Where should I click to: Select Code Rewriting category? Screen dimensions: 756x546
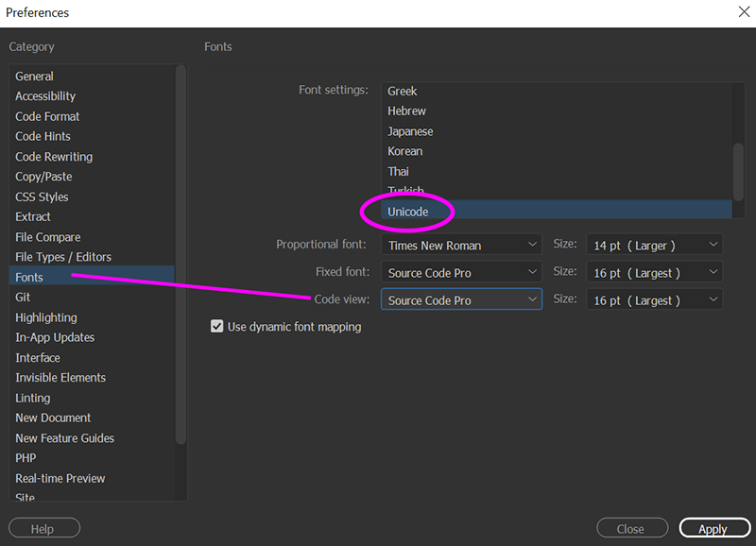click(x=92, y=157)
